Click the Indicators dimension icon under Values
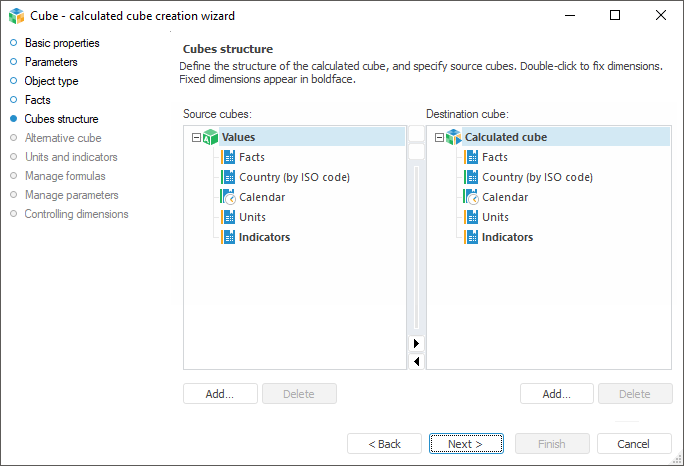684x466 pixels. (228, 237)
